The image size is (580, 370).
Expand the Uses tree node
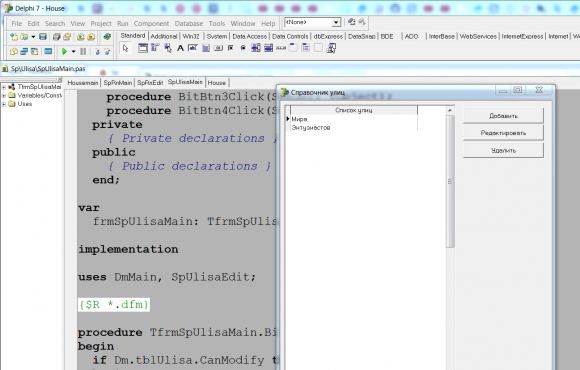(4, 104)
